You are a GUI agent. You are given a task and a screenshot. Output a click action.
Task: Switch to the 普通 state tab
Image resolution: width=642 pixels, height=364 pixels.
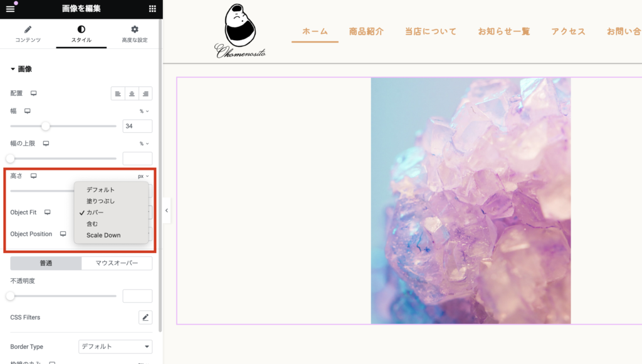click(46, 263)
